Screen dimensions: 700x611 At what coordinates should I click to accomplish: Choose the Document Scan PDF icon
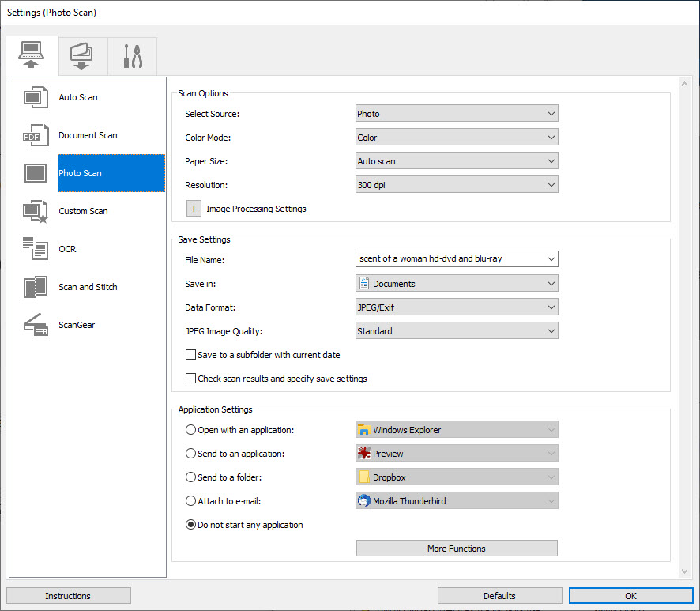[36, 135]
